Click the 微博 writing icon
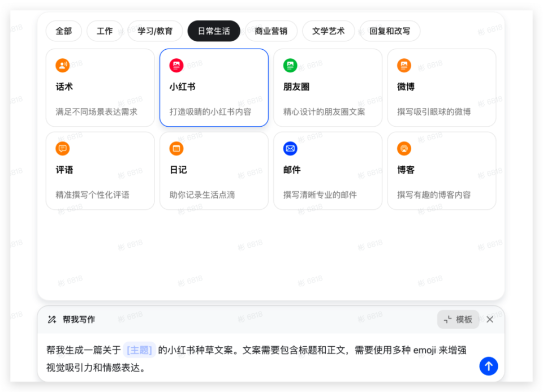The image size is (543, 392). 404,65
